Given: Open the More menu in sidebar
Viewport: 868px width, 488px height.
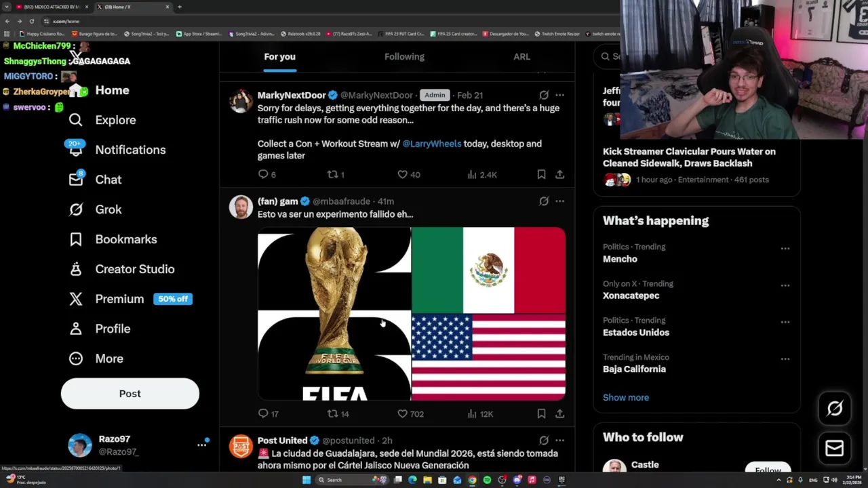Looking at the screenshot, I should 96,359.
